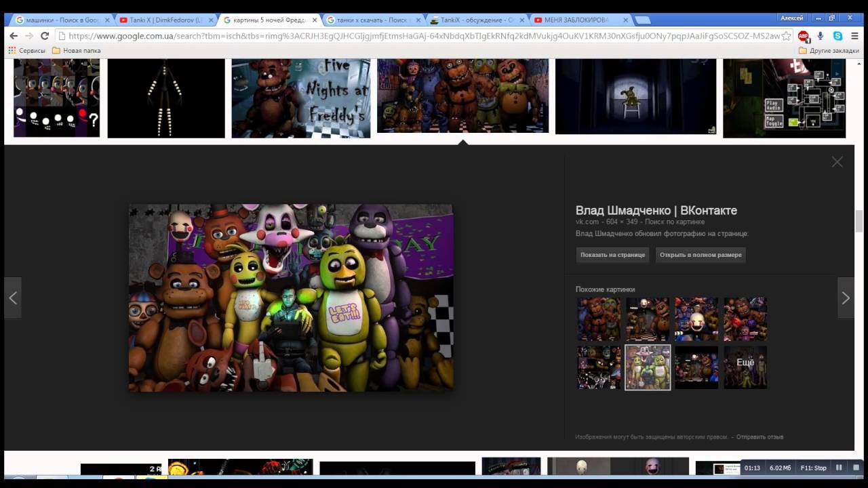Click the F11: Stop recorder label

pos(814,468)
